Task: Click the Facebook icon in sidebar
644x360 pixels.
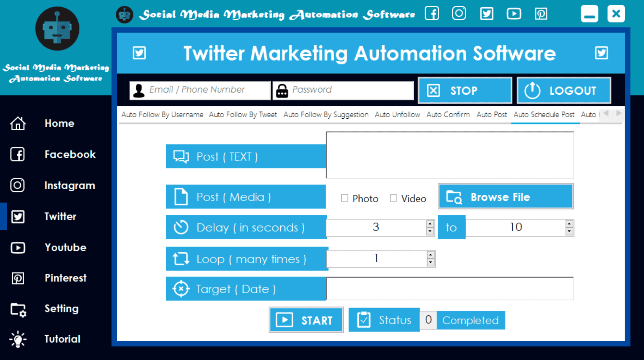Action: point(17,154)
